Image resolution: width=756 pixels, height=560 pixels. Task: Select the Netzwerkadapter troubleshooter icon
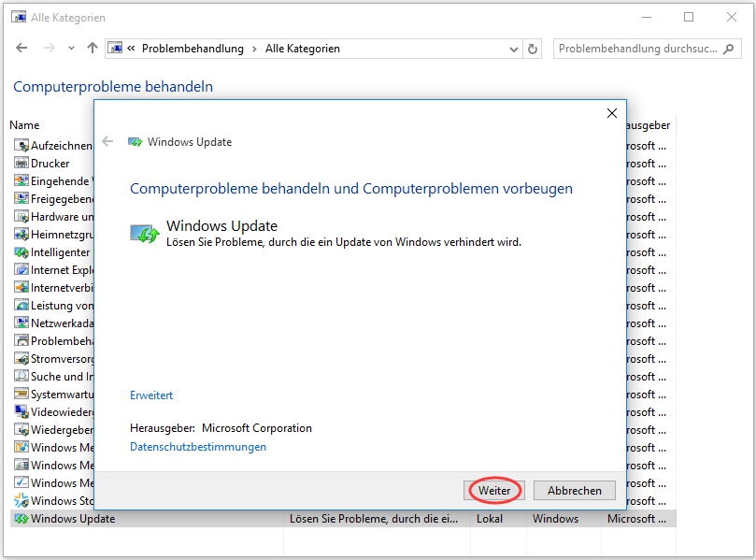coord(21,323)
